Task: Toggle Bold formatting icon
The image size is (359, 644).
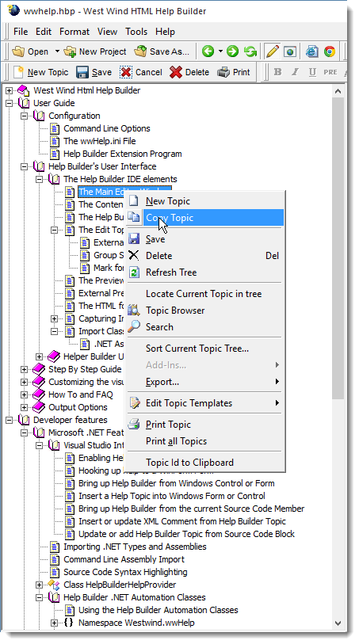Action: point(277,72)
